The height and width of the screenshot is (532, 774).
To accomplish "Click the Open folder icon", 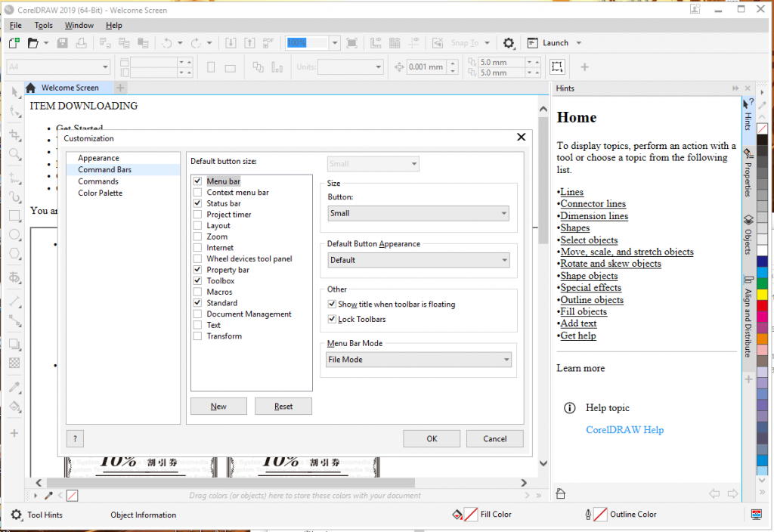I will (33, 43).
